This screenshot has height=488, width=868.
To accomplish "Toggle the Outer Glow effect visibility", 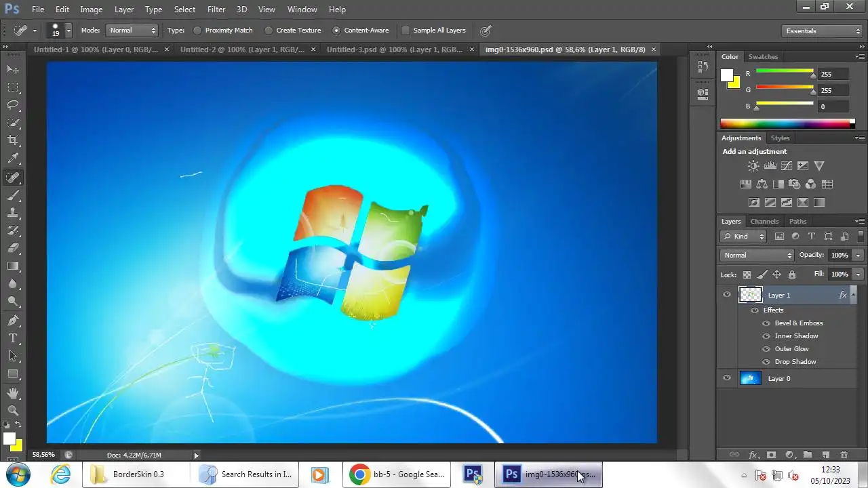I will [766, 349].
